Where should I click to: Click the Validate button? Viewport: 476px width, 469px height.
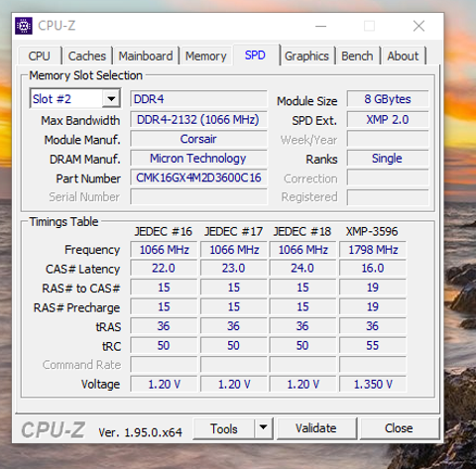(x=316, y=428)
